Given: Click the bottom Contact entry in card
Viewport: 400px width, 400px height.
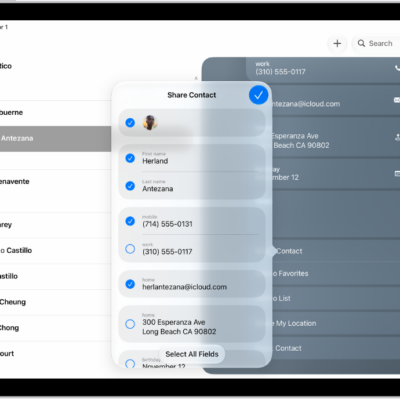Looking at the screenshot, I should 336,348.
